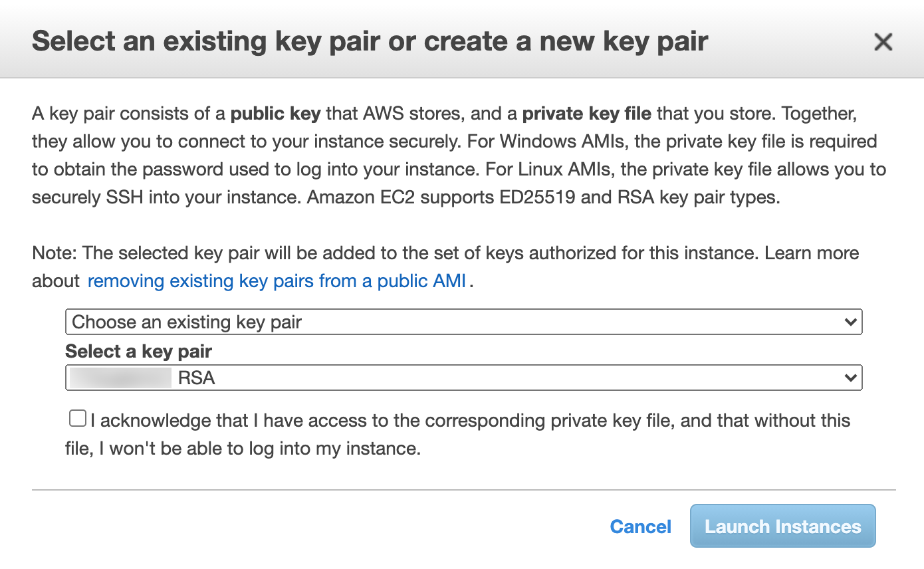The height and width of the screenshot is (569, 924).
Task: Open the "removing existing key pairs" link
Action: tap(277, 281)
